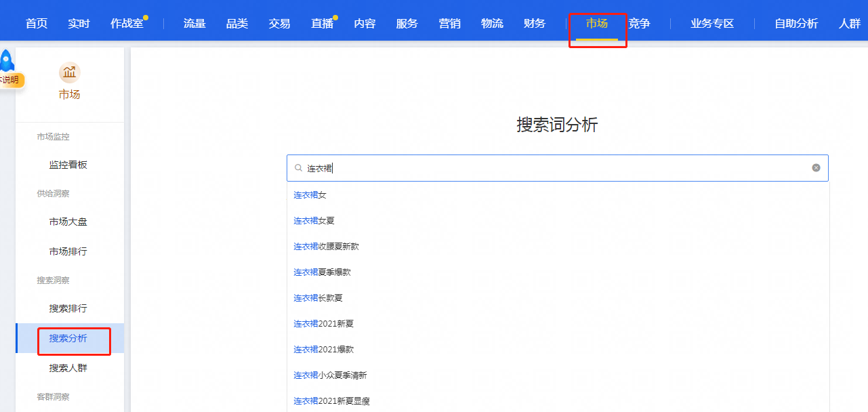Screen dimensions: 868x412
Task: Click the magnifier icon inside the search box
Action: click(299, 167)
